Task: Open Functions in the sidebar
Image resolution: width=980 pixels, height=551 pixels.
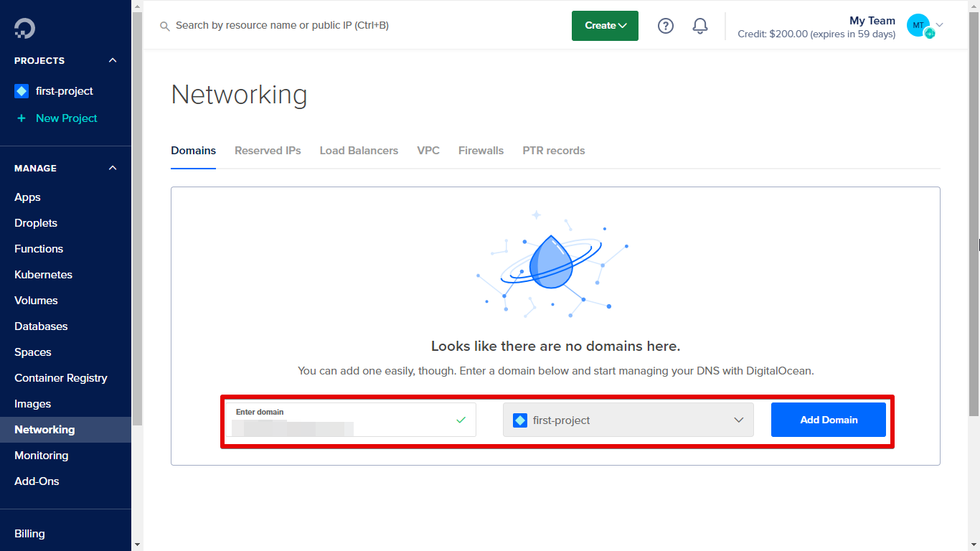Action: click(39, 249)
